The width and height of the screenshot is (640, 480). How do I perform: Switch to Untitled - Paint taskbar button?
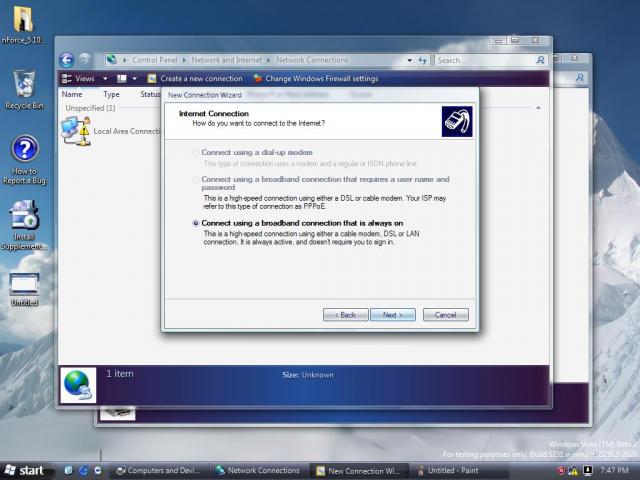[x=459, y=471]
